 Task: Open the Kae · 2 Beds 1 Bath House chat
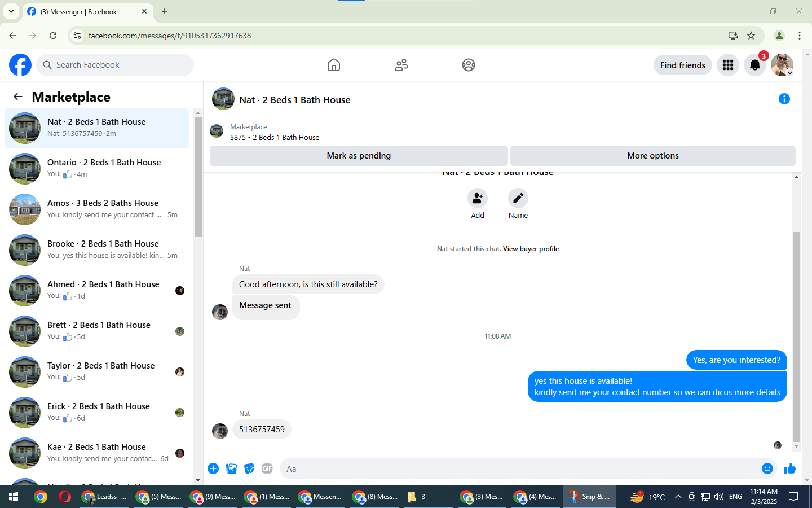coord(96,453)
